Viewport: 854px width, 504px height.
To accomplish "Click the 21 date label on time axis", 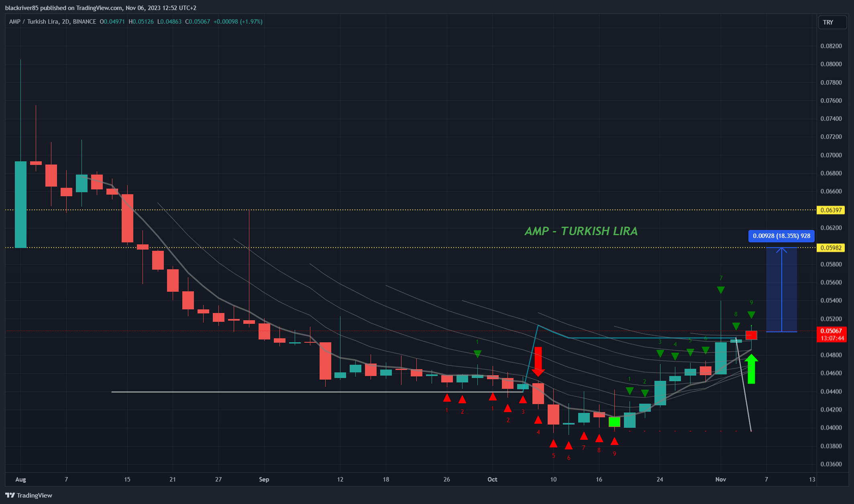I will point(173,480).
